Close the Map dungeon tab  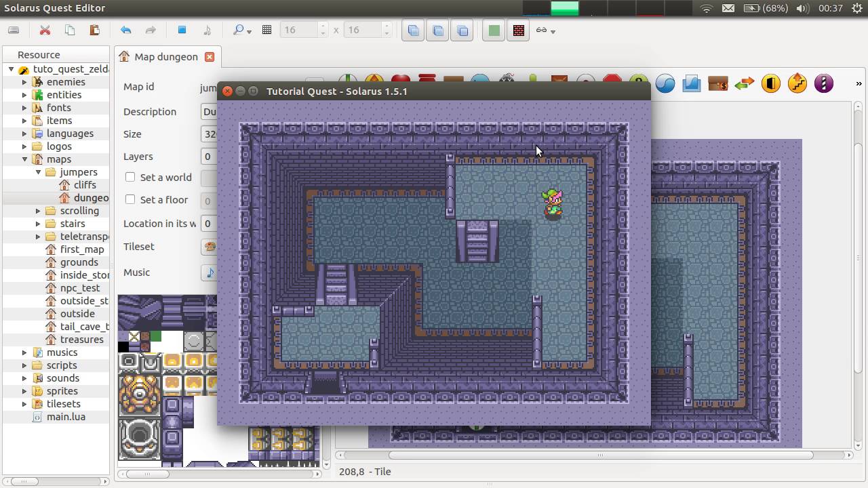pos(210,57)
